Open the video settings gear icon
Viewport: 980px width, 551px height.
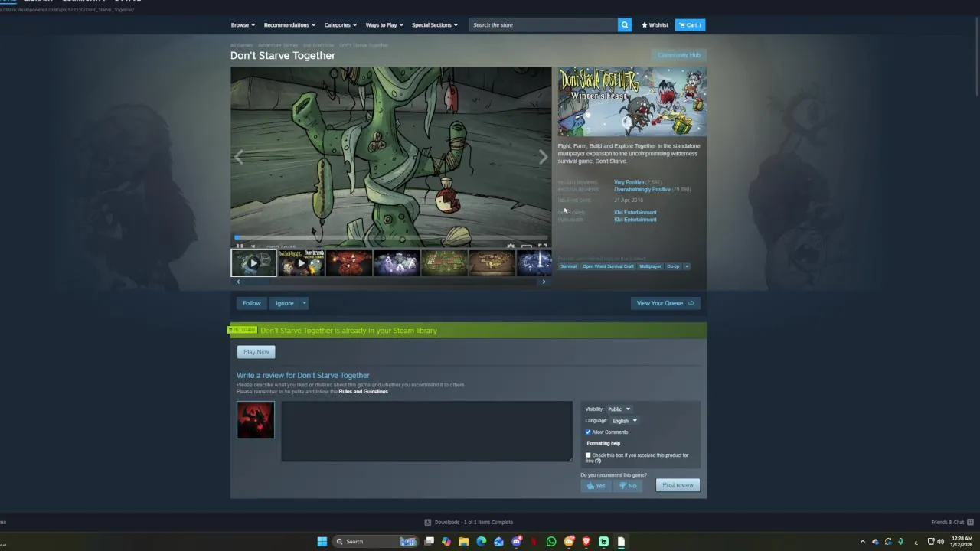[511, 246]
